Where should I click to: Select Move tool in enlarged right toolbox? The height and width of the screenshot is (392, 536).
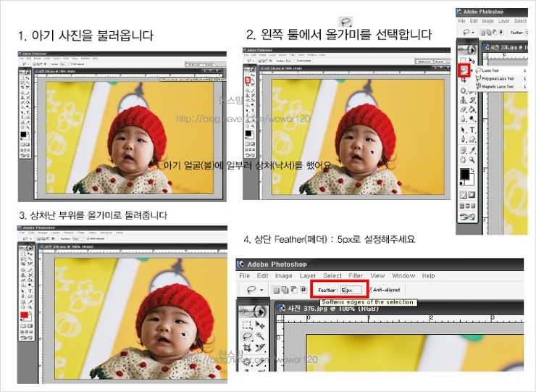point(472,61)
